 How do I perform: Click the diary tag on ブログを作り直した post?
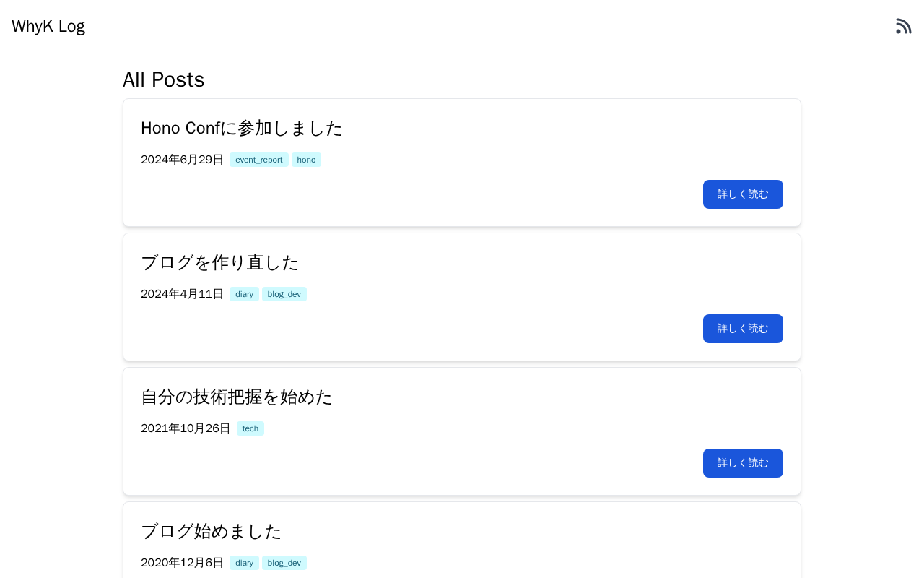(x=244, y=294)
